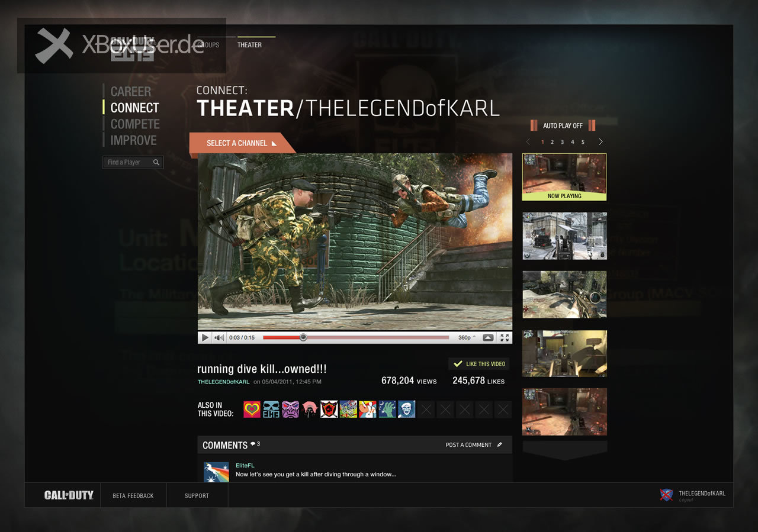Click the search magnifier icon
Screen dimensions: 758x532
click(156, 162)
